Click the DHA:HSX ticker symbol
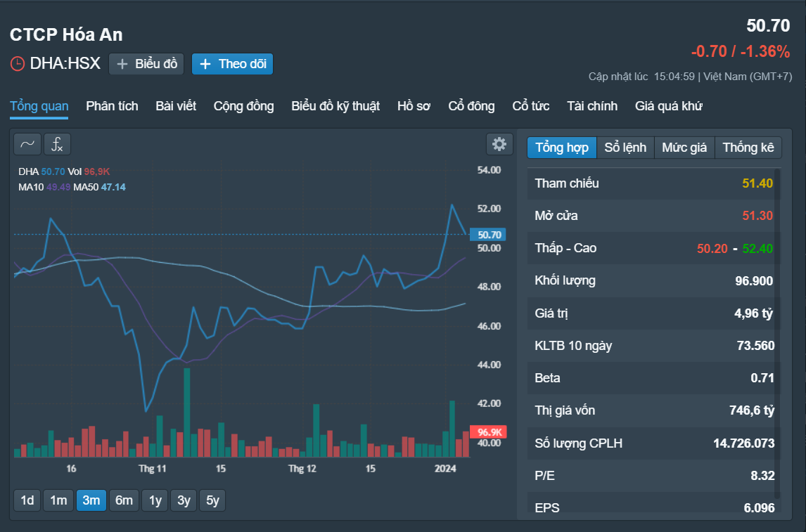The width and height of the screenshot is (806, 532). 65,64
